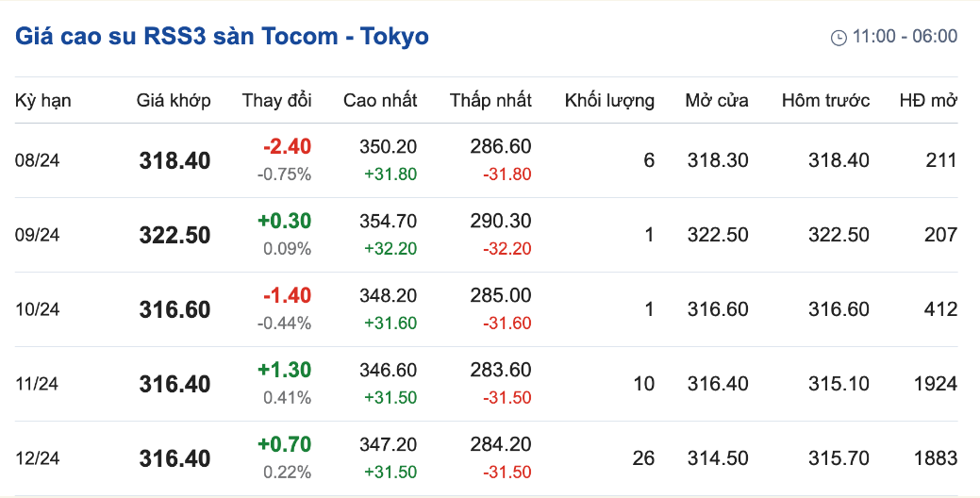Click the Hôm trước column header
This screenshot has height=498, width=980.
pyautogui.click(x=825, y=101)
